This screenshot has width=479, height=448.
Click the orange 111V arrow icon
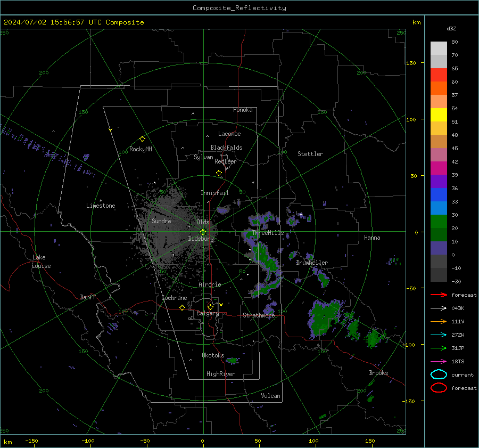pyautogui.click(x=439, y=321)
